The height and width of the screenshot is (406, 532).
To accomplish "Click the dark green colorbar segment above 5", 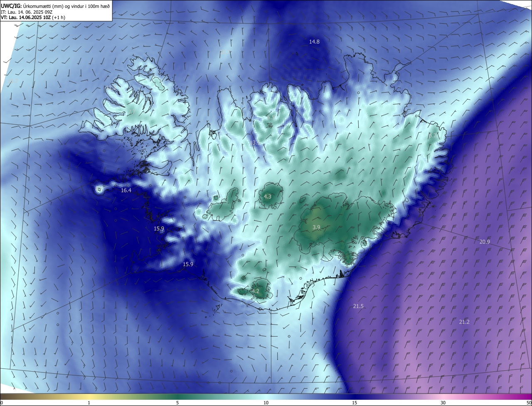I will point(177,396).
